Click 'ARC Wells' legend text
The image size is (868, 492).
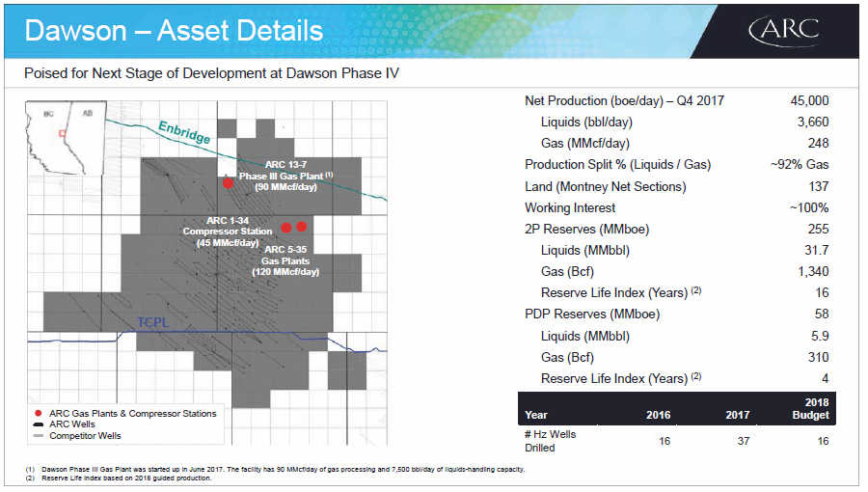click(72, 424)
